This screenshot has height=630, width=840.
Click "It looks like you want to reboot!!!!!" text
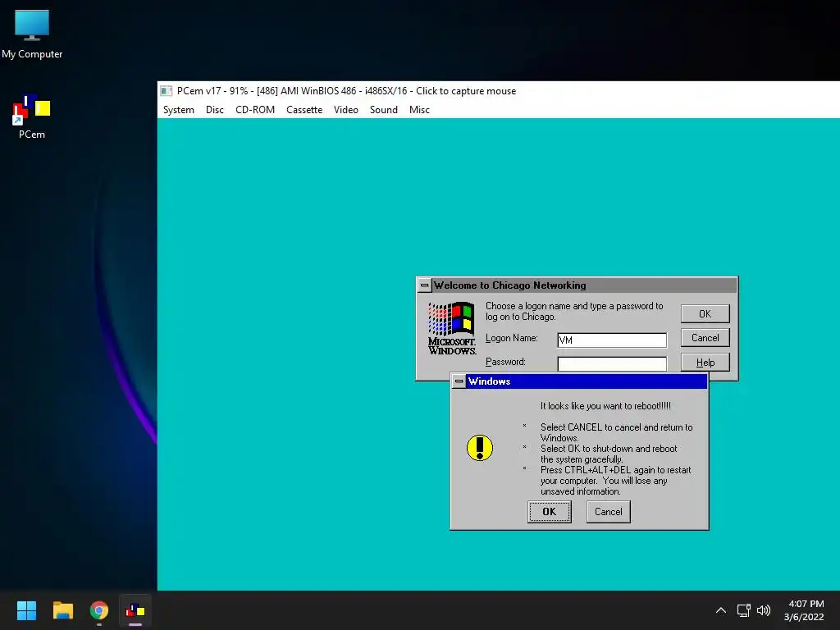pos(605,406)
